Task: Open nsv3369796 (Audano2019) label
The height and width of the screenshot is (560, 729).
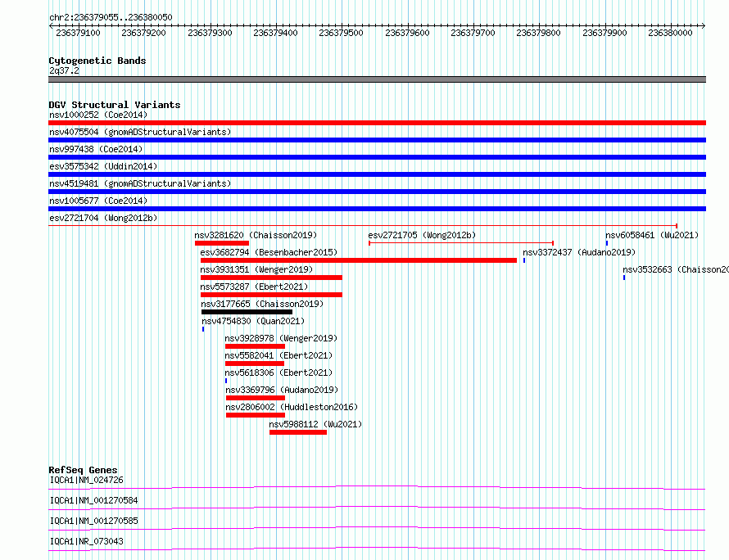Action: click(282, 390)
